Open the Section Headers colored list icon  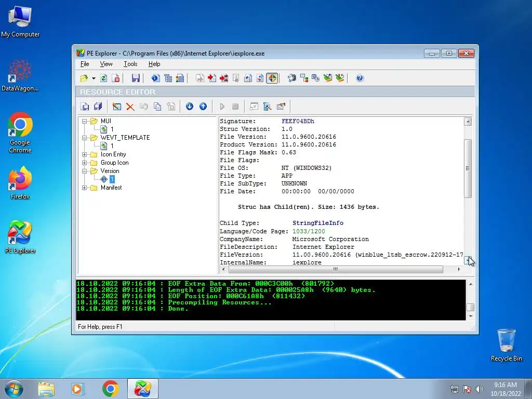[x=180, y=78]
